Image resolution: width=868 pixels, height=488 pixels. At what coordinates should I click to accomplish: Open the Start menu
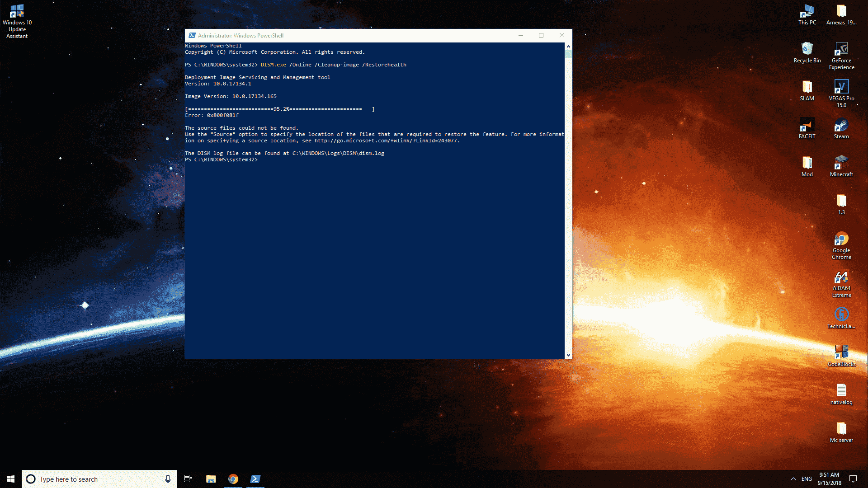tap(11, 479)
